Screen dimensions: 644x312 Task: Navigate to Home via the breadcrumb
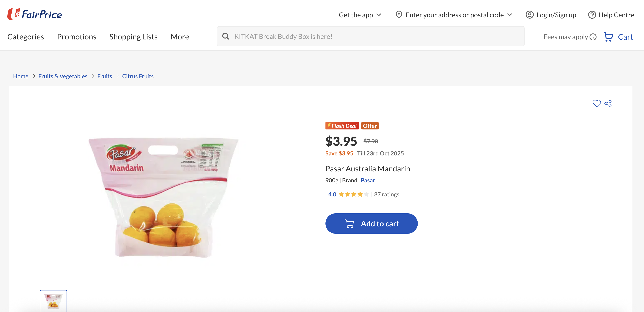tap(21, 76)
